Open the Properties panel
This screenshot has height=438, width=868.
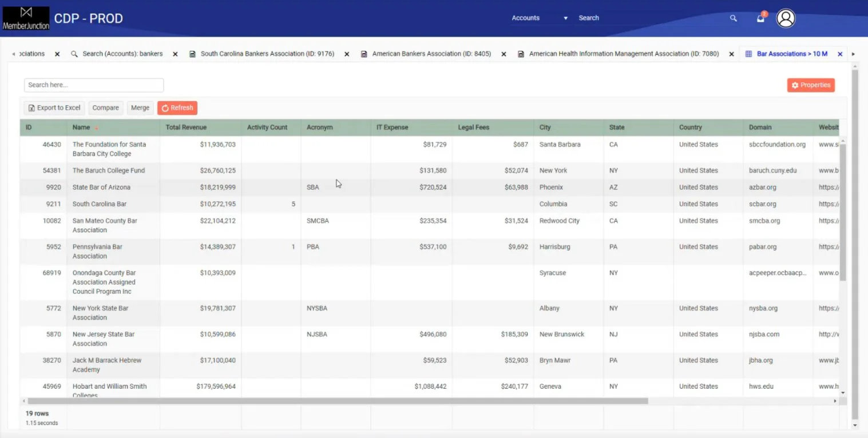tap(811, 85)
